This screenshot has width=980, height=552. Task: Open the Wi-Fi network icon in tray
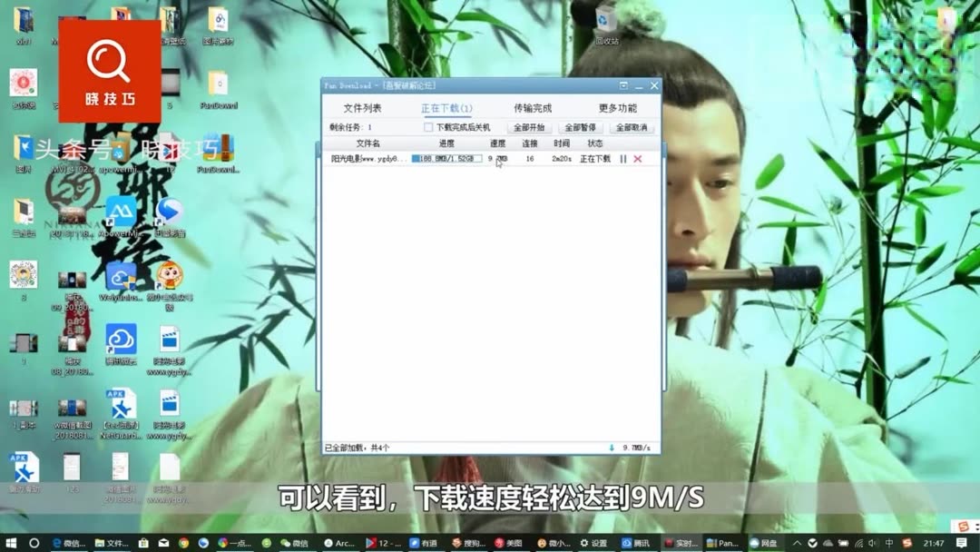[859, 543]
